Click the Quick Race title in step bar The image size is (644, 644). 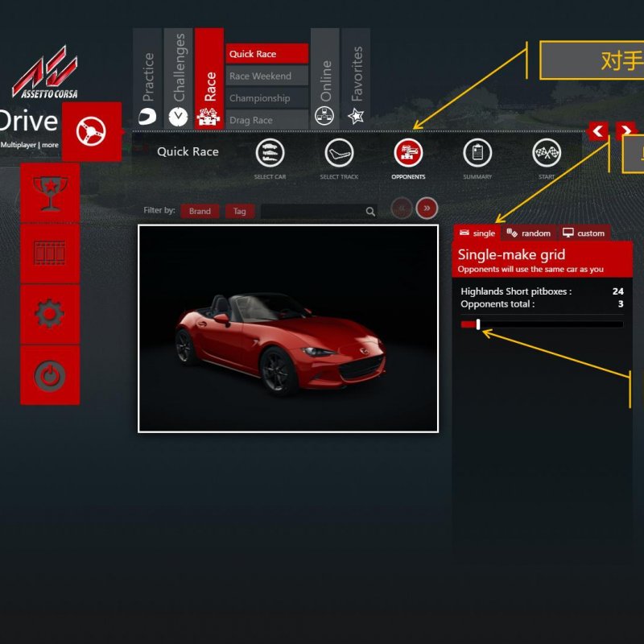(188, 151)
